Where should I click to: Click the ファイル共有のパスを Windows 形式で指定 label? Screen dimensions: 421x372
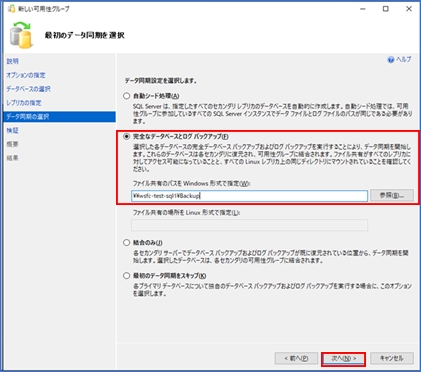coord(191,184)
